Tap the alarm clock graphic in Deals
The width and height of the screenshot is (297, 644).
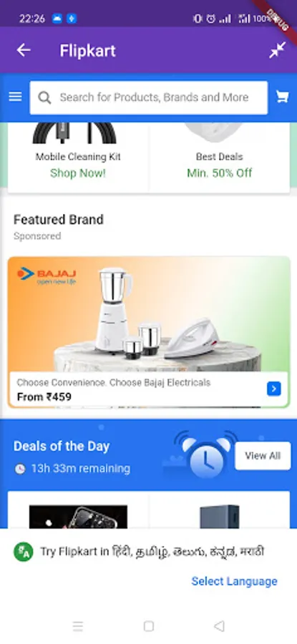(x=207, y=456)
